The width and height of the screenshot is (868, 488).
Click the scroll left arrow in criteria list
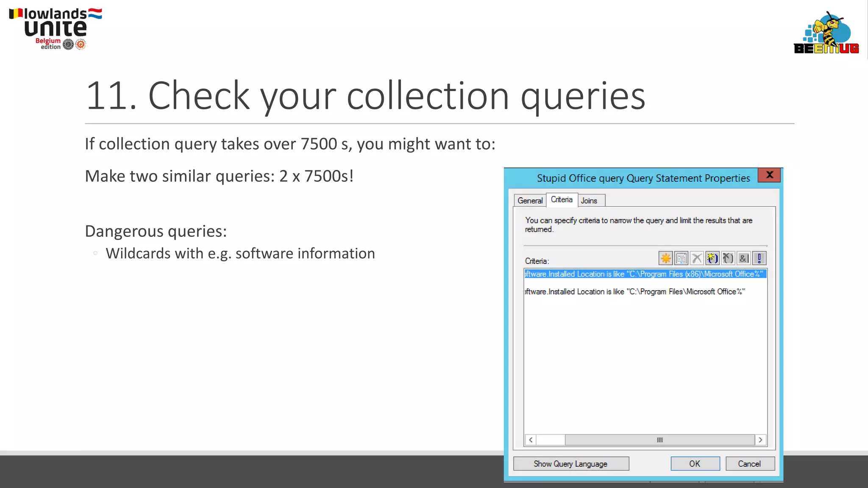[531, 440]
